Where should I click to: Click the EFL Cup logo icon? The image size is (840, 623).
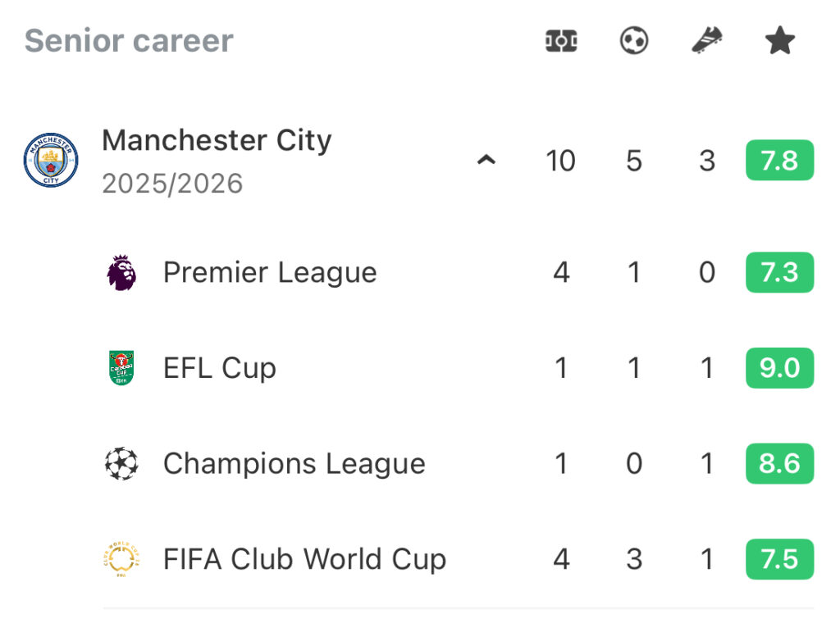tap(122, 368)
